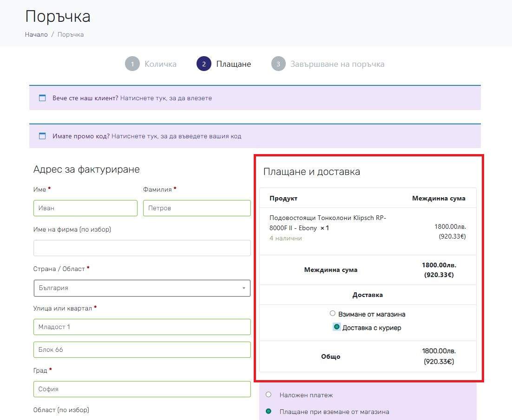Click the window icon beside 'Имате промо код?'
Image resolution: width=512 pixels, height=420 pixels.
tap(42, 136)
